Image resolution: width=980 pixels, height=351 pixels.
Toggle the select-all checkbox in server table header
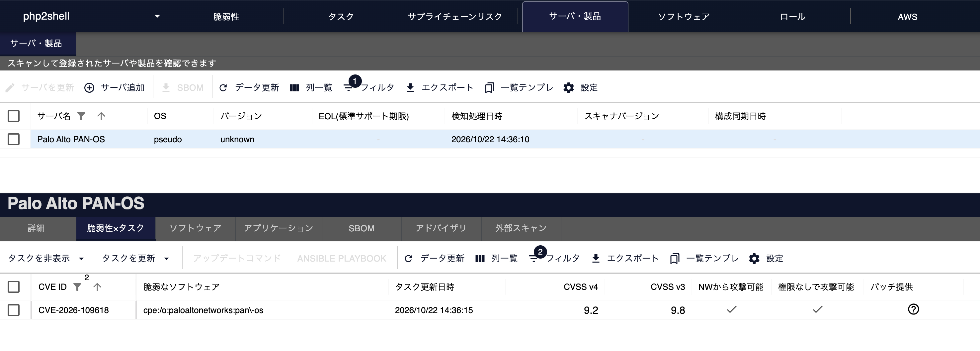tap(14, 116)
